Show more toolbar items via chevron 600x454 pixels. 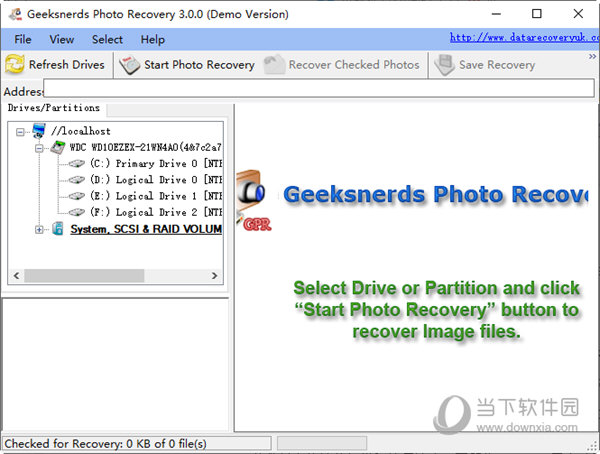592,57
